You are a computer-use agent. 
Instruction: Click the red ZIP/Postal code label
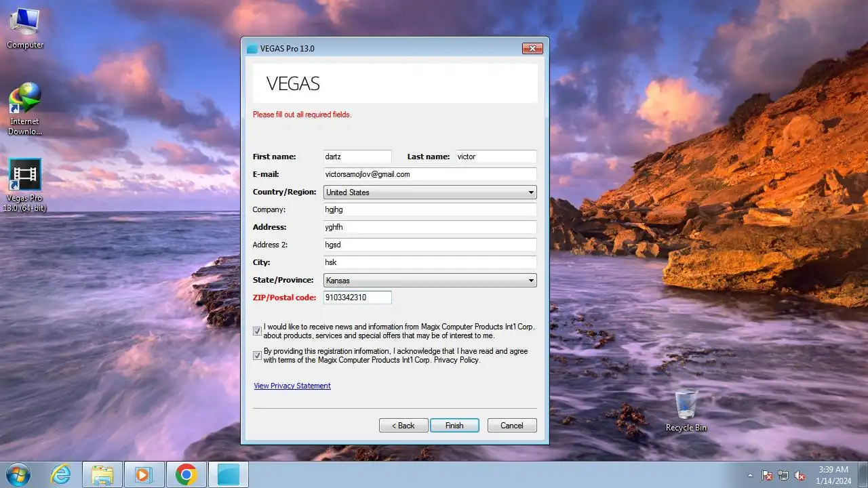[x=284, y=298]
